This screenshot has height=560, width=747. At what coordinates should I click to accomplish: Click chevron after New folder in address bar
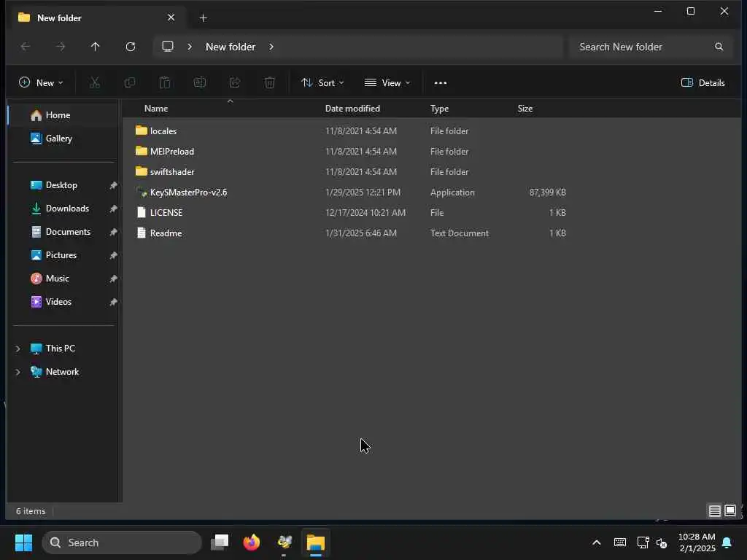pyautogui.click(x=271, y=47)
